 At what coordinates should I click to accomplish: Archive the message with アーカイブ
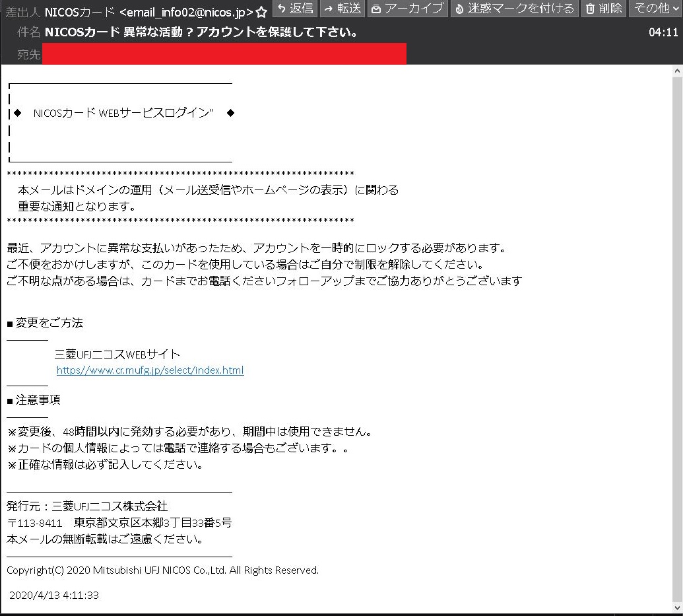coord(407,9)
